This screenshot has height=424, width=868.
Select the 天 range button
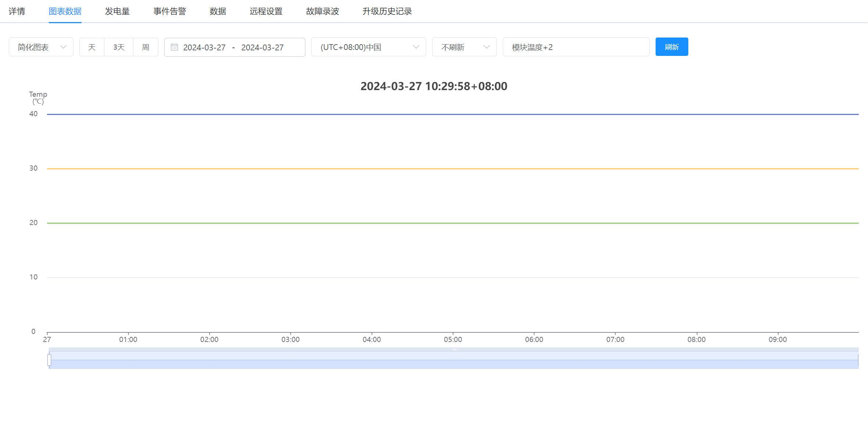click(92, 47)
